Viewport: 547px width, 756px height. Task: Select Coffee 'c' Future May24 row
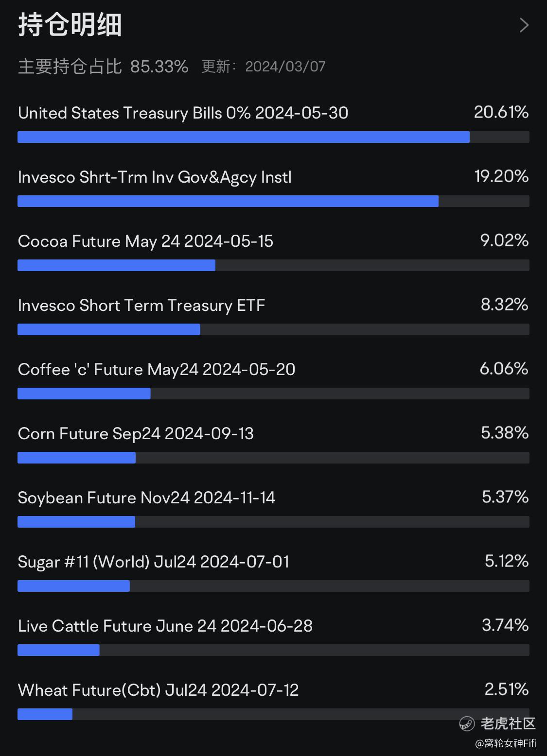pyautogui.click(x=157, y=370)
